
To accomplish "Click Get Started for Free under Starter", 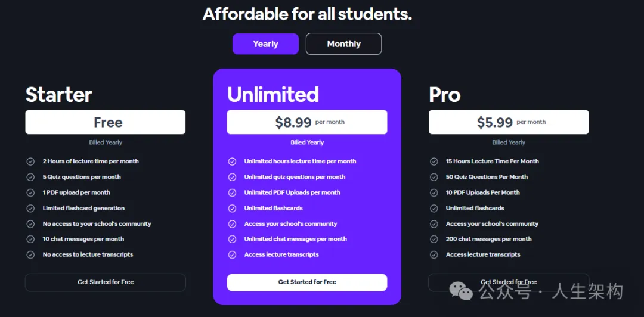I will pyautogui.click(x=106, y=282).
